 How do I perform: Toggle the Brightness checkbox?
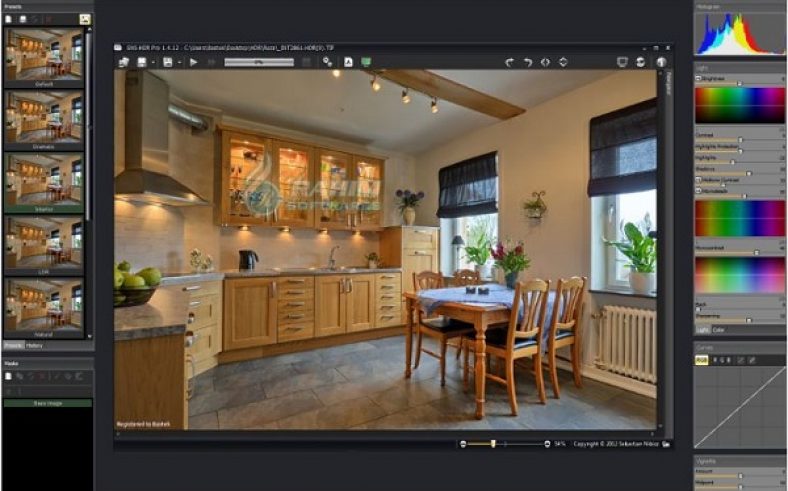click(x=698, y=79)
